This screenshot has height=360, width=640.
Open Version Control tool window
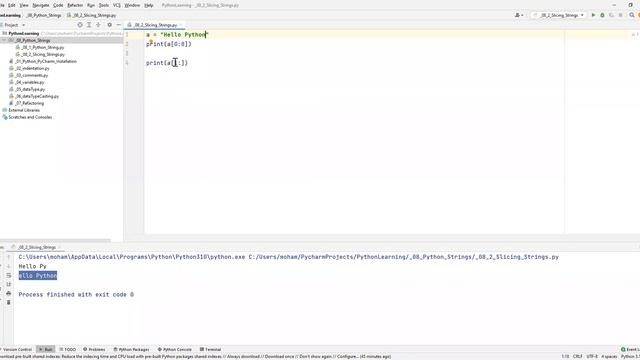(x=16, y=349)
